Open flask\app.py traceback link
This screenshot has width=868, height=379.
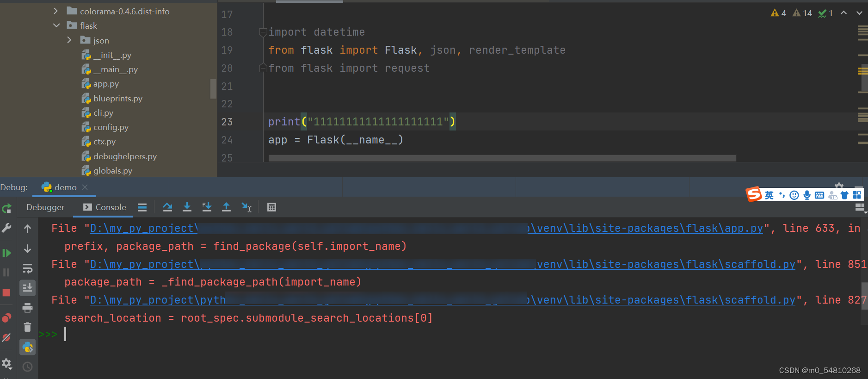point(426,228)
